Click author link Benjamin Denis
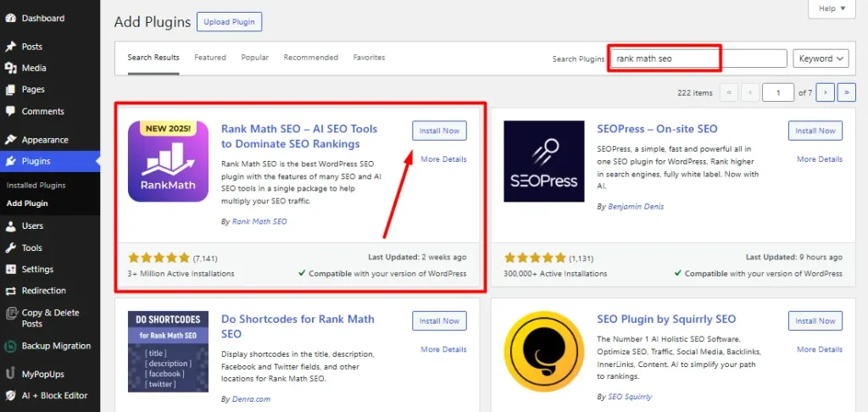This screenshot has width=868, height=412. 636,207
